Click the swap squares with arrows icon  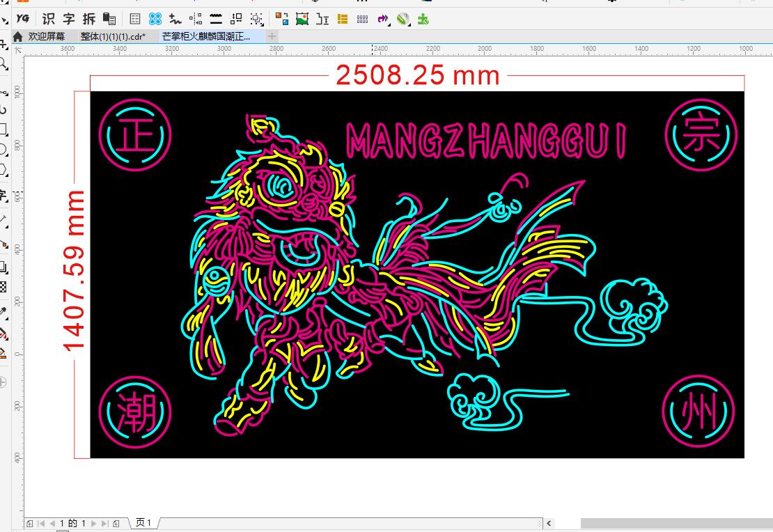tap(236, 19)
